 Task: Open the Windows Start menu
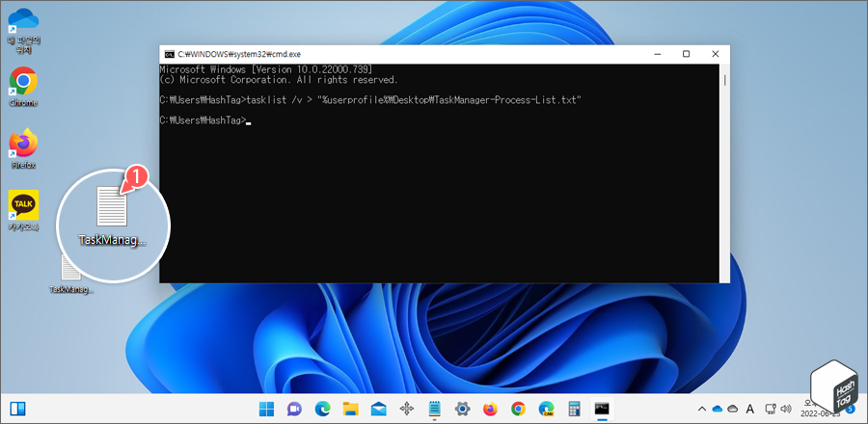point(266,410)
